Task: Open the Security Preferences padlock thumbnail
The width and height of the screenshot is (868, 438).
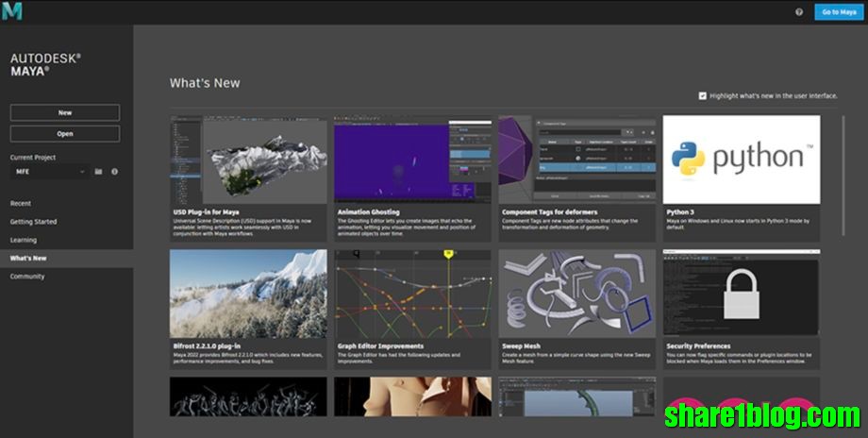Action: point(742,294)
